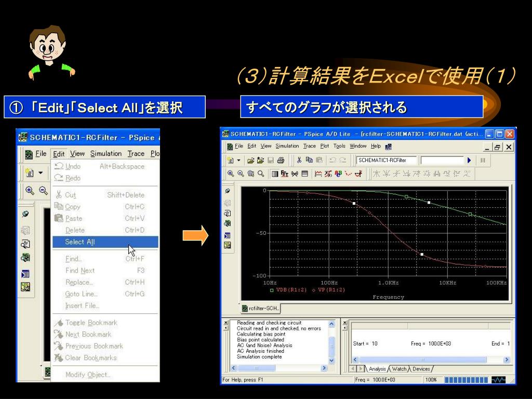Viewport: 532px width, 399px height.
Task: Click the Append file icon next to Open
Action: [x=261, y=160]
